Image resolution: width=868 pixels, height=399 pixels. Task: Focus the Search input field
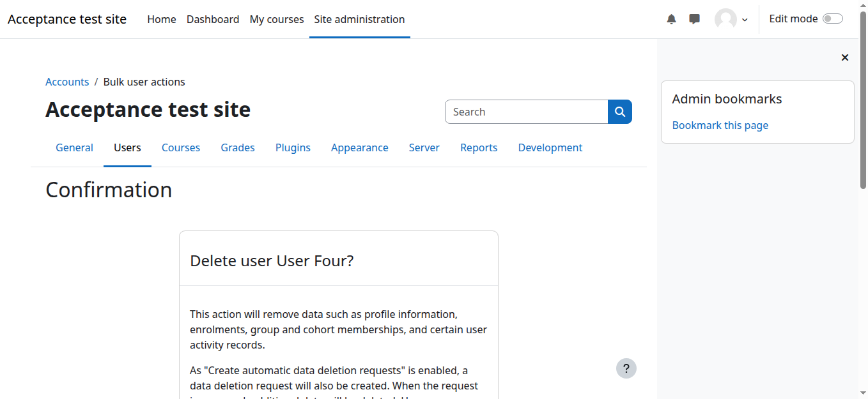526,112
